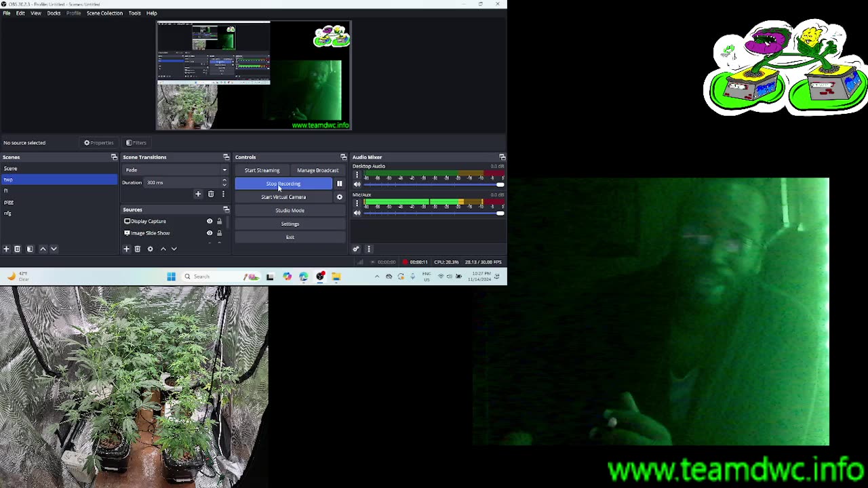Open transition properties three-dot menu
This screenshot has width=868, height=488.
tap(223, 194)
